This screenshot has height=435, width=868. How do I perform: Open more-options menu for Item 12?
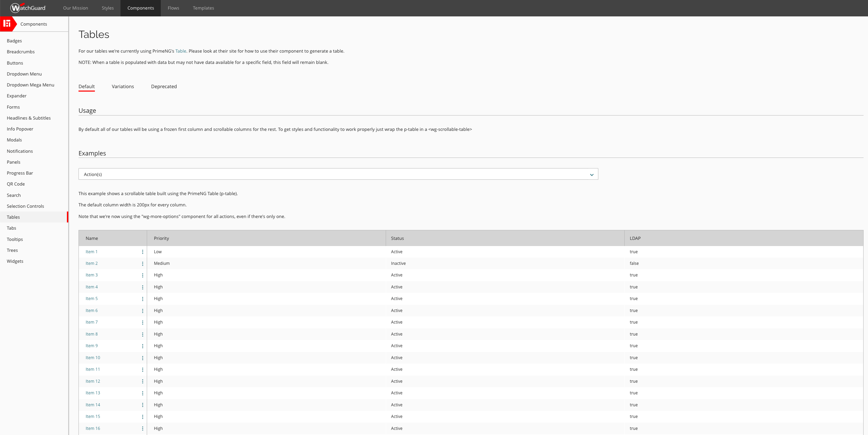point(143,381)
